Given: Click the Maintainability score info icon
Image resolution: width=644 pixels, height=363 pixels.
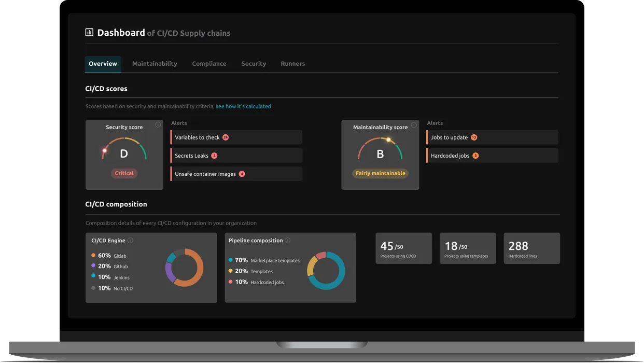Looking at the screenshot, I should click(x=413, y=124).
